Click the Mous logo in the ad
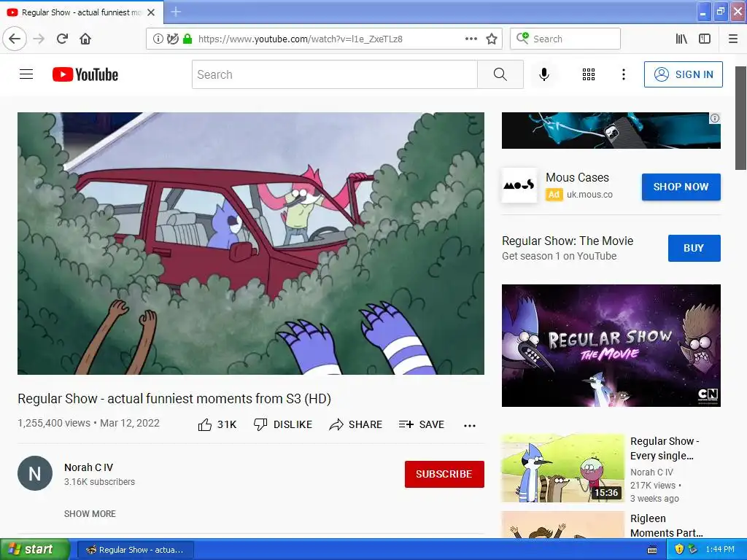Image resolution: width=747 pixels, height=560 pixels. click(x=519, y=185)
